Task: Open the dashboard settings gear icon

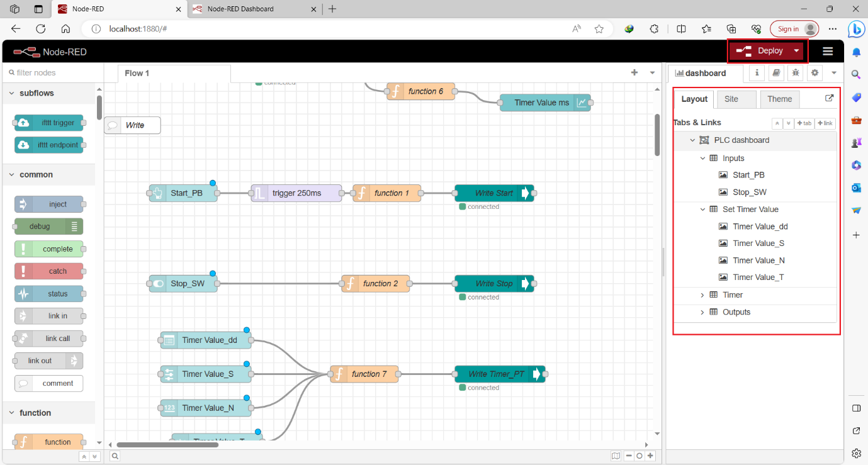Action: (814, 73)
